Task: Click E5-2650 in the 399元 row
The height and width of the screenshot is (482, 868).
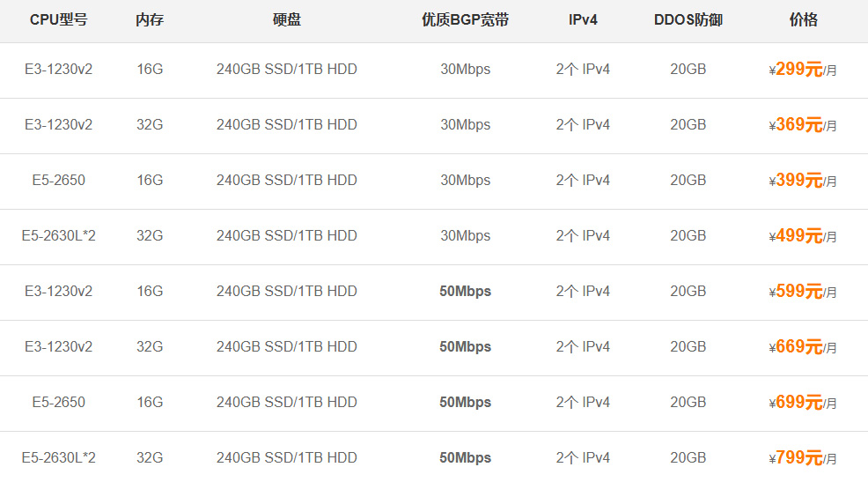Action: [58, 180]
